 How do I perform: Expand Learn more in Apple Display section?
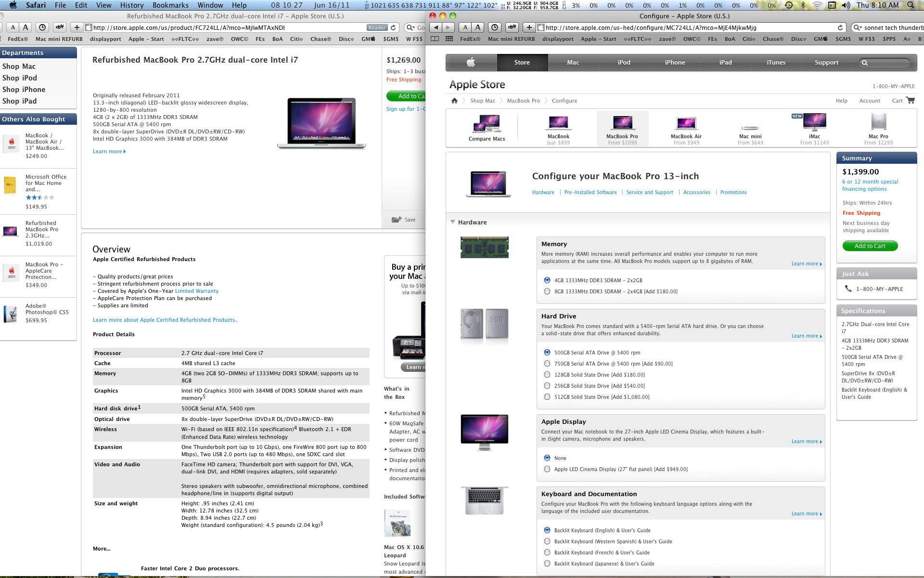(x=807, y=441)
